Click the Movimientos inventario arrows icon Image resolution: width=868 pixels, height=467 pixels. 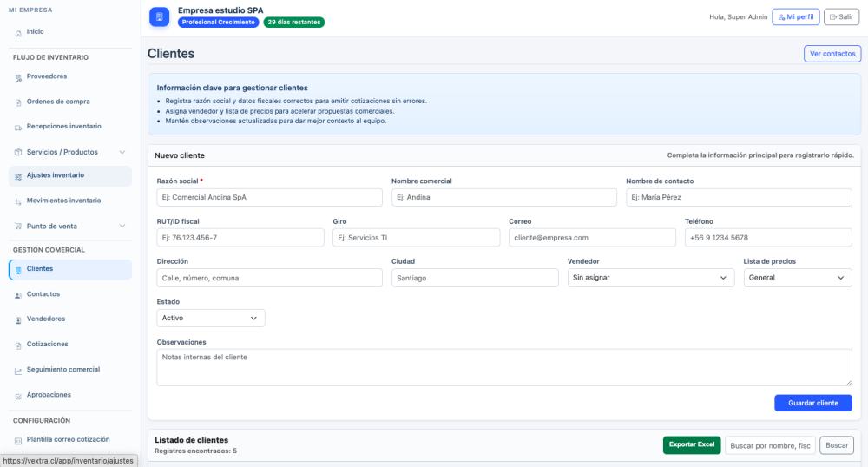pos(18,201)
